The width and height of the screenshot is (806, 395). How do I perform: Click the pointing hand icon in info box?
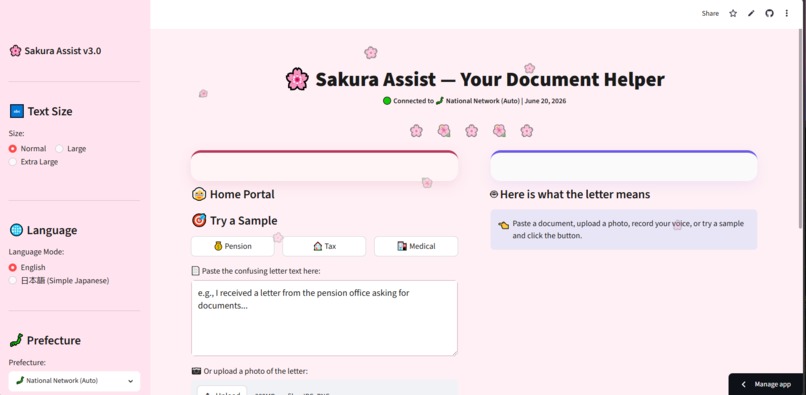(x=503, y=225)
